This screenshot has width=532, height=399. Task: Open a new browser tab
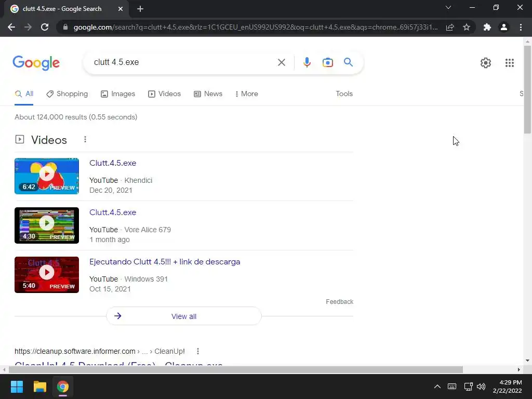coord(140,9)
